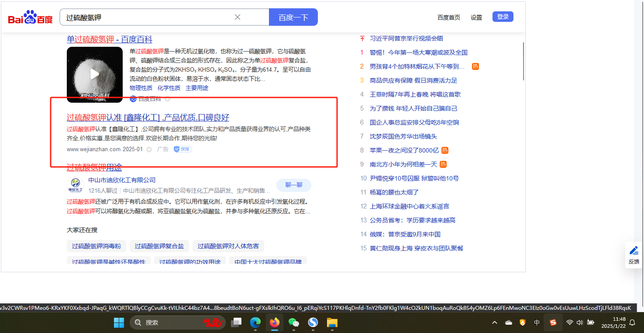Viewport: 644px width, 333px height.
Task: Go to 百度首页 in the top navigation
Action: pos(449,17)
